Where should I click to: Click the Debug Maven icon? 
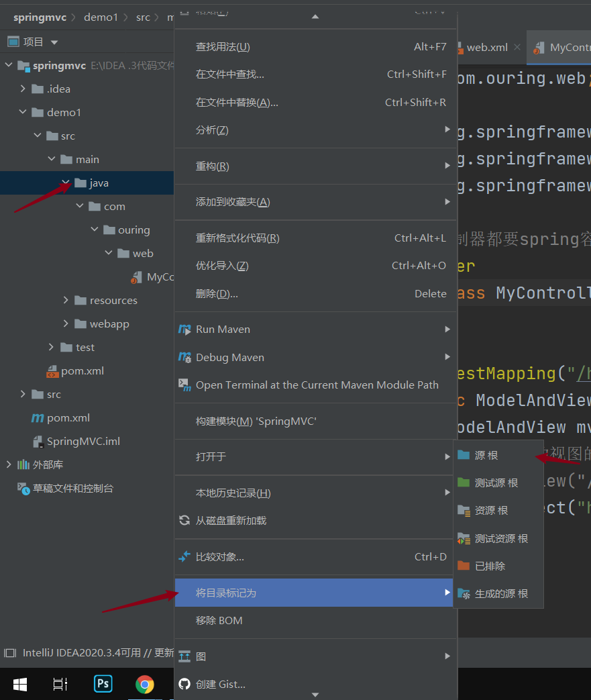point(184,357)
